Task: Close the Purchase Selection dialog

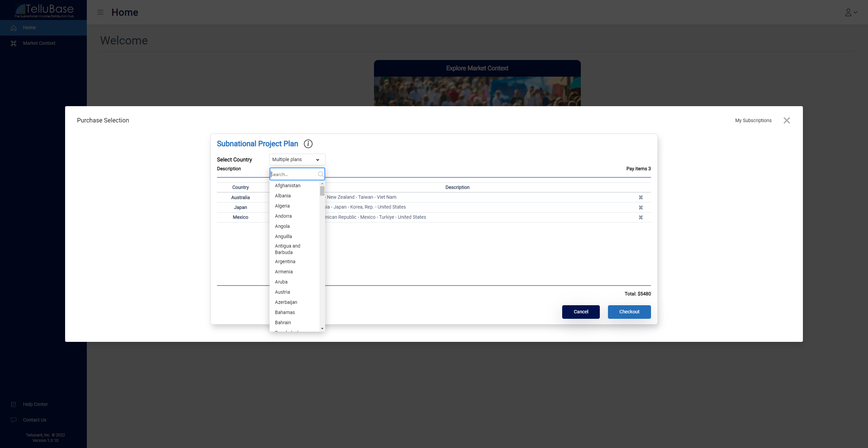Action: 787,120
